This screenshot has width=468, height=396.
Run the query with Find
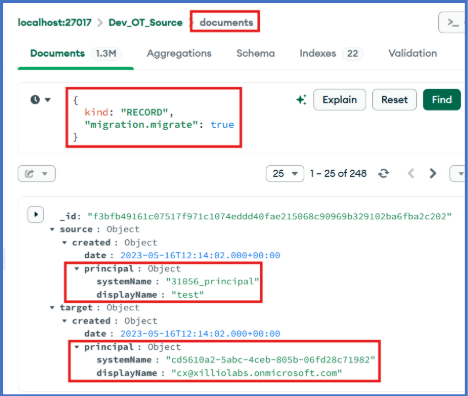point(442,100)
